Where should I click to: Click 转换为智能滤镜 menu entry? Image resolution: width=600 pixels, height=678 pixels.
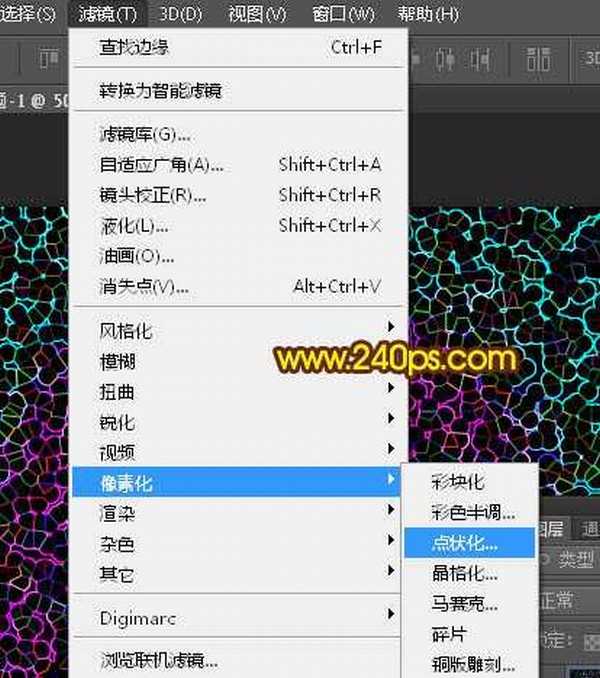click(160, 91)
